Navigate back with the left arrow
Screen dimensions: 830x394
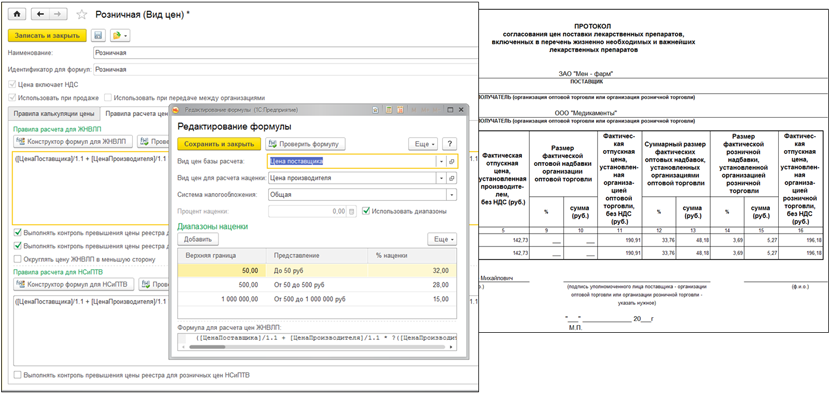point(41,15)
